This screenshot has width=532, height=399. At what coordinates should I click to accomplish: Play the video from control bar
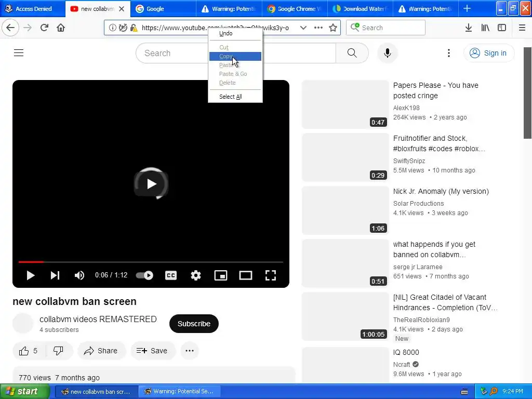point(31,275)
